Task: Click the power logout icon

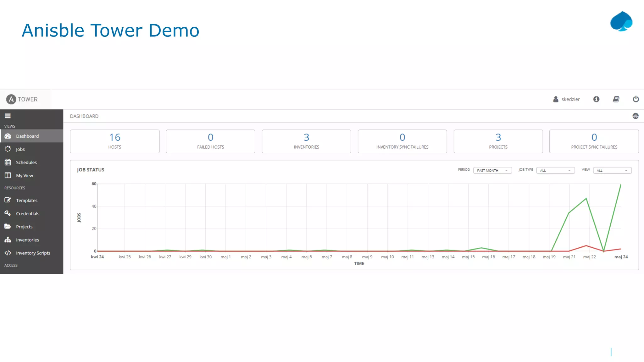Action: click(636, 99)
